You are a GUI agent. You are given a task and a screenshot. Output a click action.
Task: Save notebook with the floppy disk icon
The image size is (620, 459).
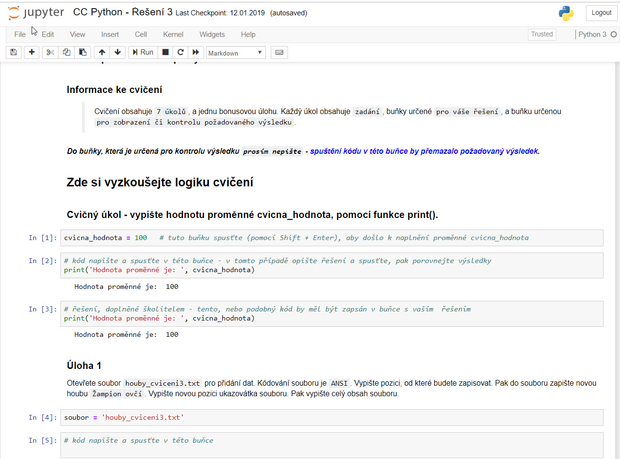[x=13, y=52]
